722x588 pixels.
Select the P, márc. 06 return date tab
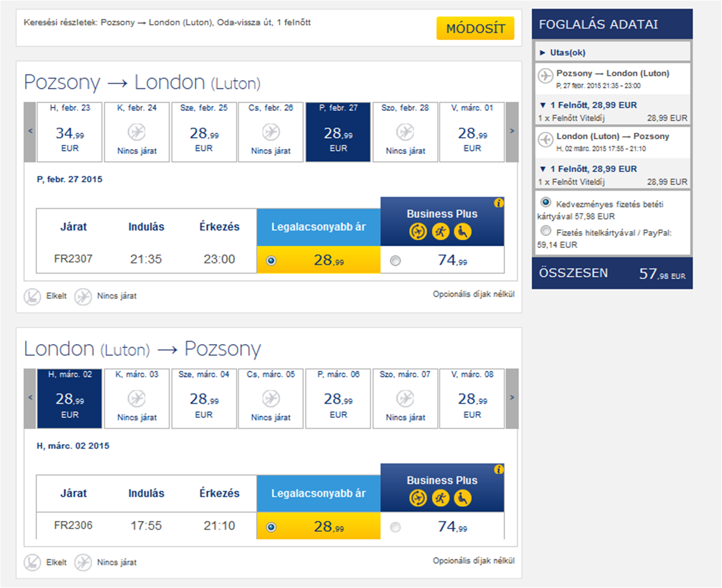338,398
